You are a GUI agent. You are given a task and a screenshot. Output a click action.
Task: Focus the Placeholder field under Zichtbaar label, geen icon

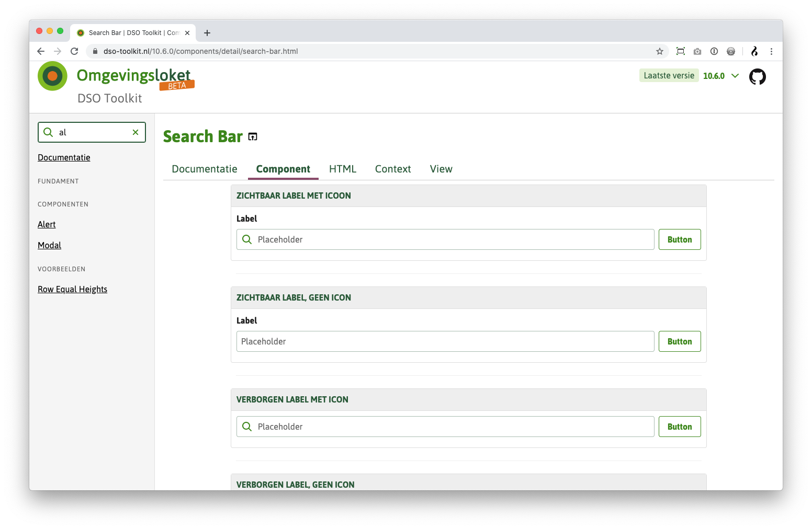[x=445, y=341]
